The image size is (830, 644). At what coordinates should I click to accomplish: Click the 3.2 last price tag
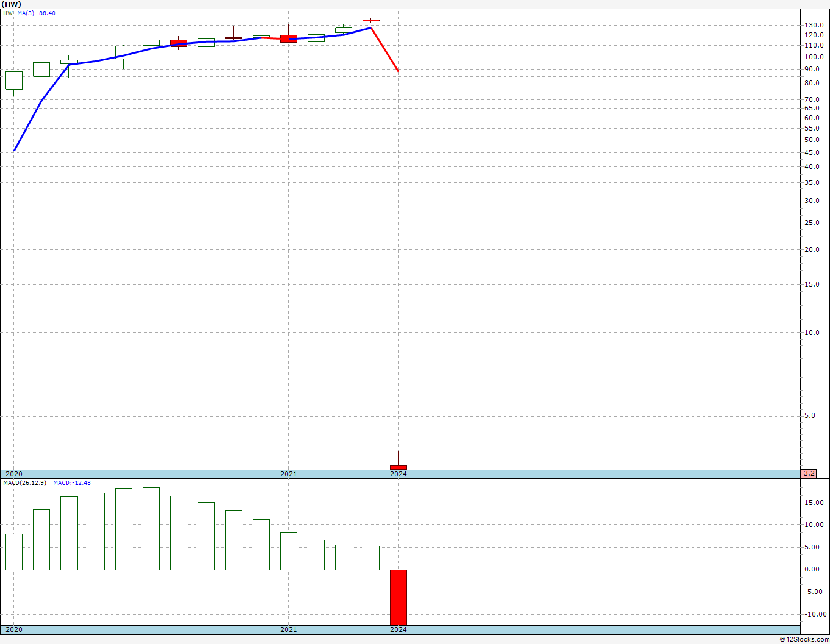click(809, 474)
